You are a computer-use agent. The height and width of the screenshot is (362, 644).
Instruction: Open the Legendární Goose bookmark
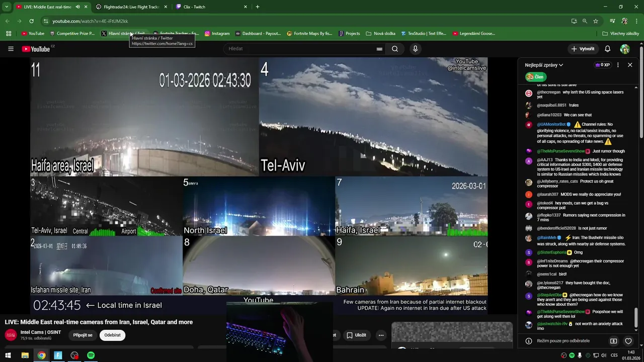tap(474, 34)
